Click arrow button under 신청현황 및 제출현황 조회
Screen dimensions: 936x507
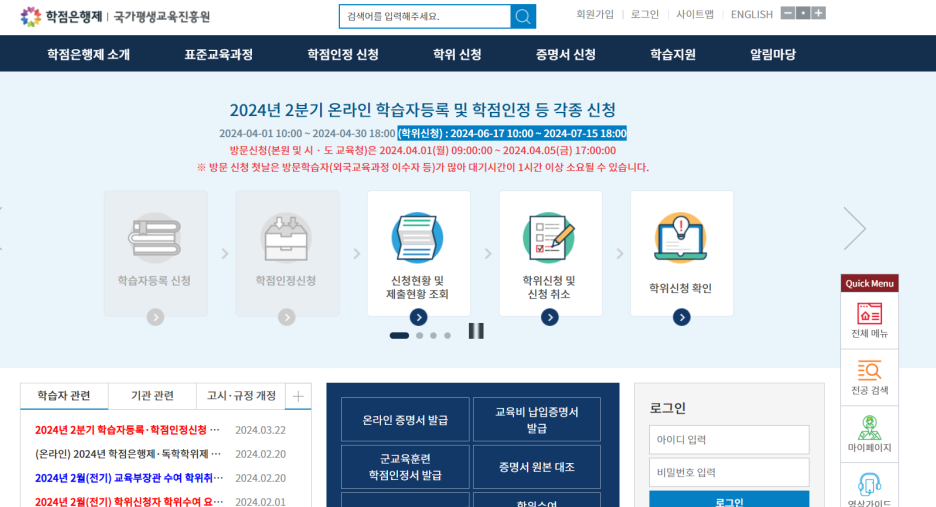418,317
